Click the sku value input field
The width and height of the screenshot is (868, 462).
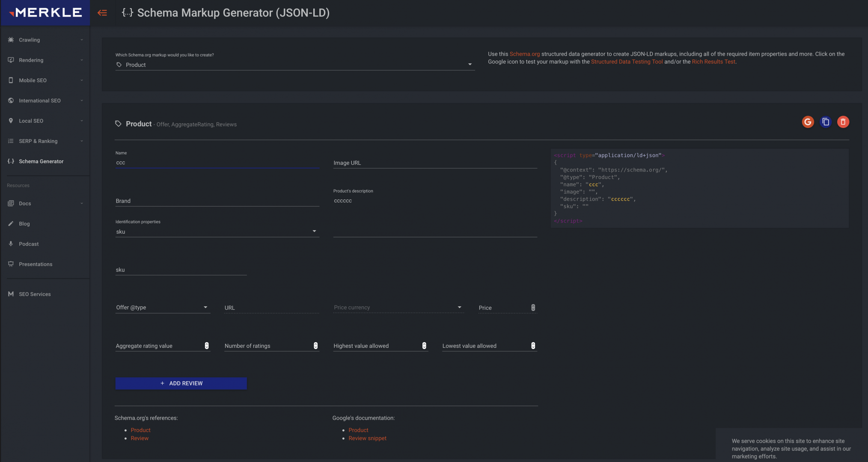[181, 269]
